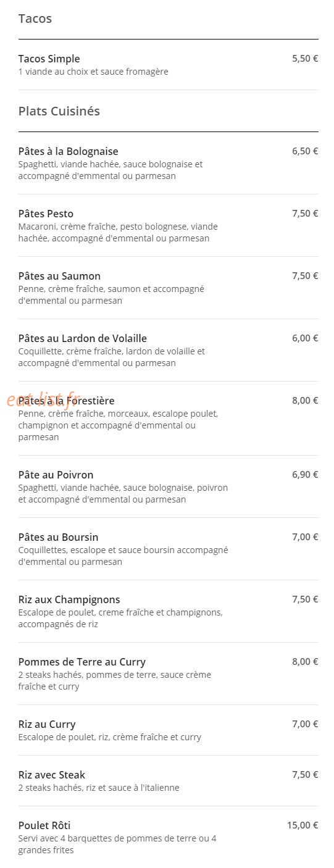Click the Tacos section heading
Image resolution: width=334 pixels, height=868 pixels.
tap(35, 19)
